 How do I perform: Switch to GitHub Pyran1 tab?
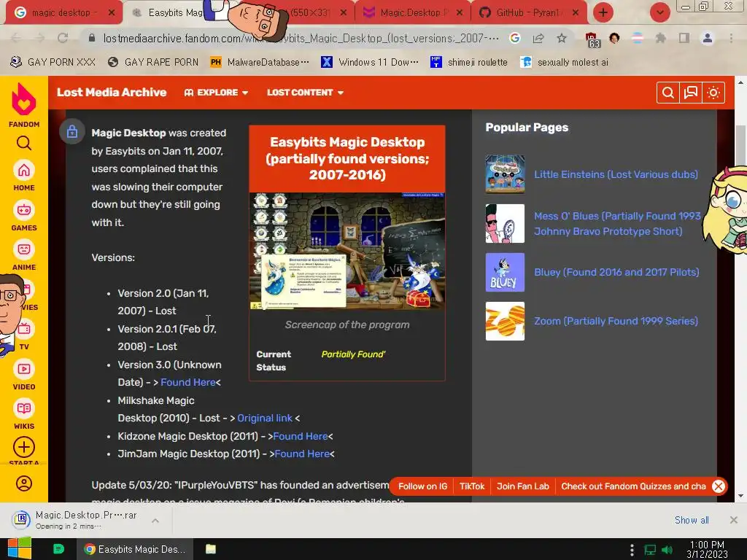coord(529,13)
